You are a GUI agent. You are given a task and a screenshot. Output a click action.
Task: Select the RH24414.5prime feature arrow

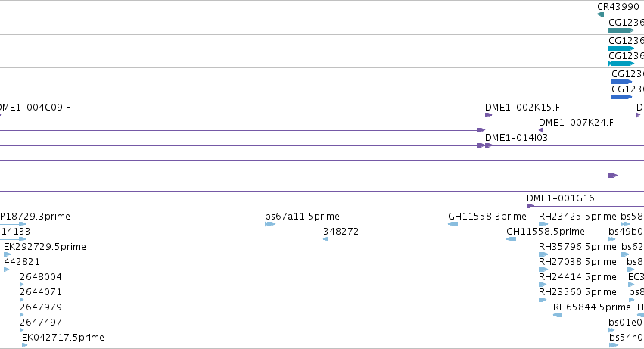[x=543, y=285]
